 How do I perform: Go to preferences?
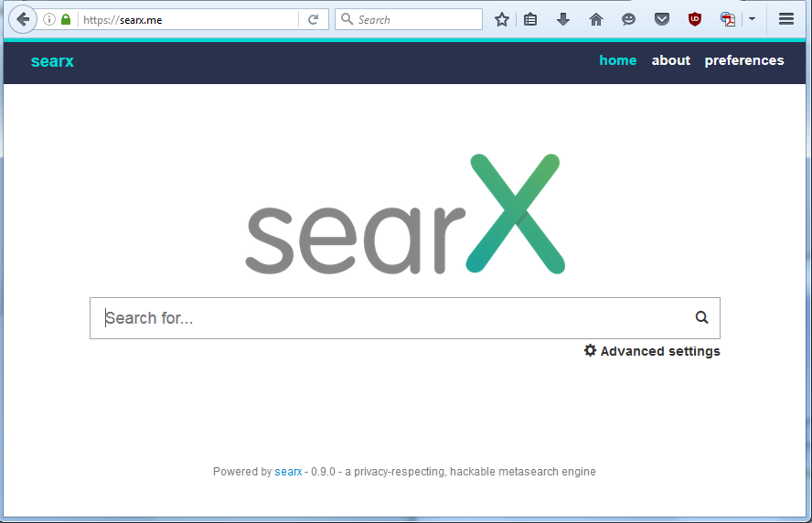[744, 60]
